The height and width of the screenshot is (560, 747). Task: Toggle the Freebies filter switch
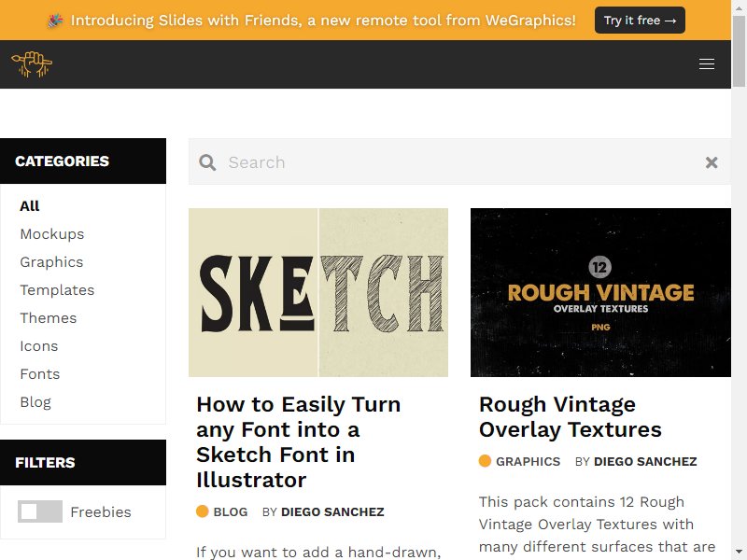click(x=40, y=511)
